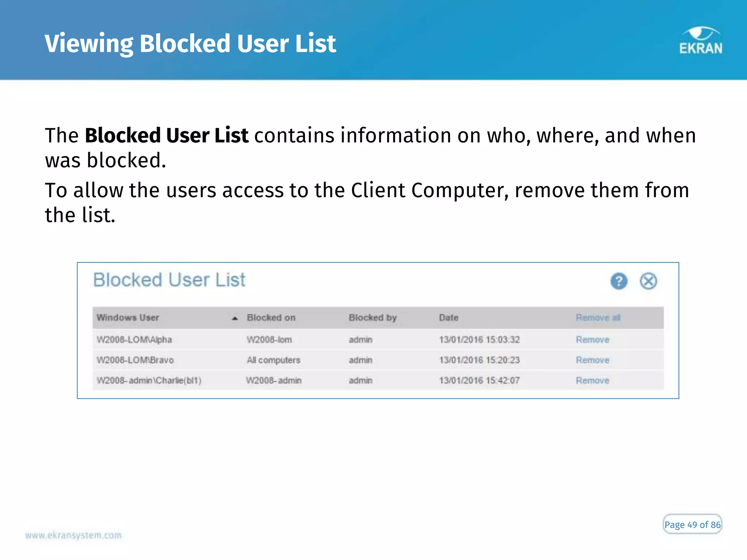Click admin in the Bravo row

pos(360,360)
